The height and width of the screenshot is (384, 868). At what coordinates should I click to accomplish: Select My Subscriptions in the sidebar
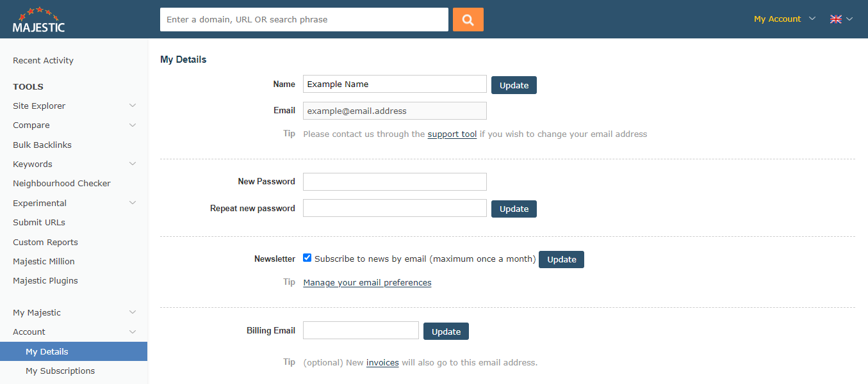pyautogui.click(x=60, y=371)
